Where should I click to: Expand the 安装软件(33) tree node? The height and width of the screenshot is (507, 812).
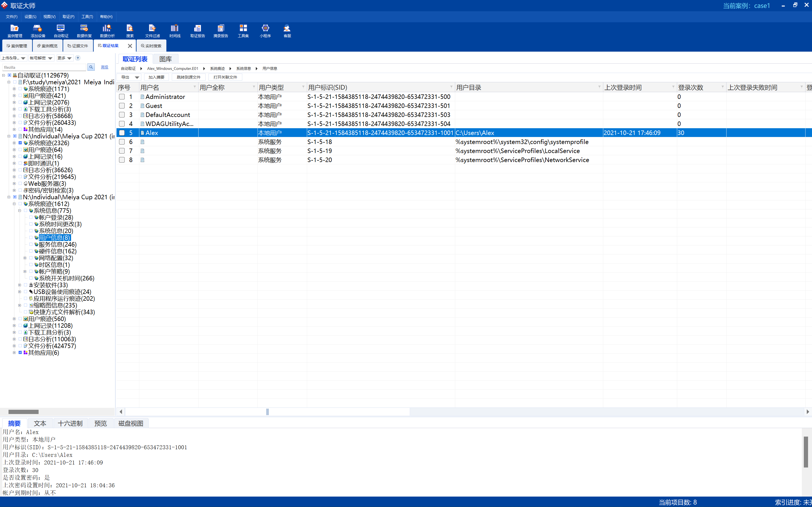19,285
